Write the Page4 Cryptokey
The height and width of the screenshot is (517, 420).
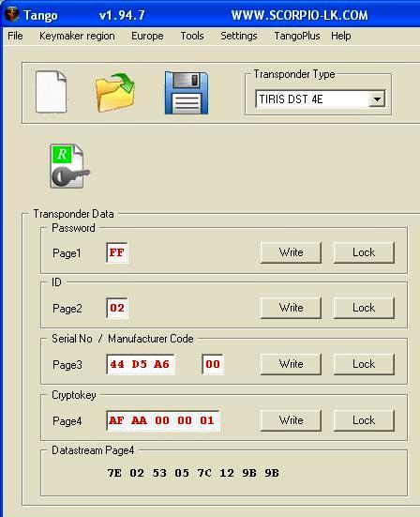pos(291,420)
